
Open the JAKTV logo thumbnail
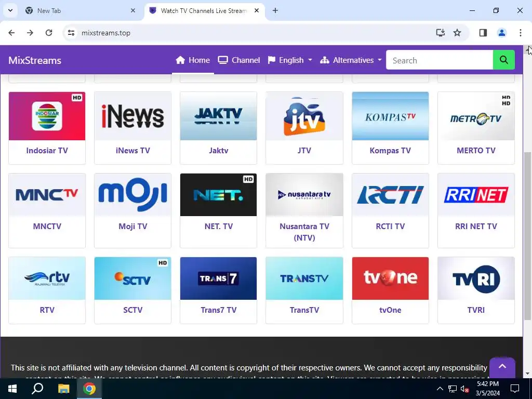219,116
